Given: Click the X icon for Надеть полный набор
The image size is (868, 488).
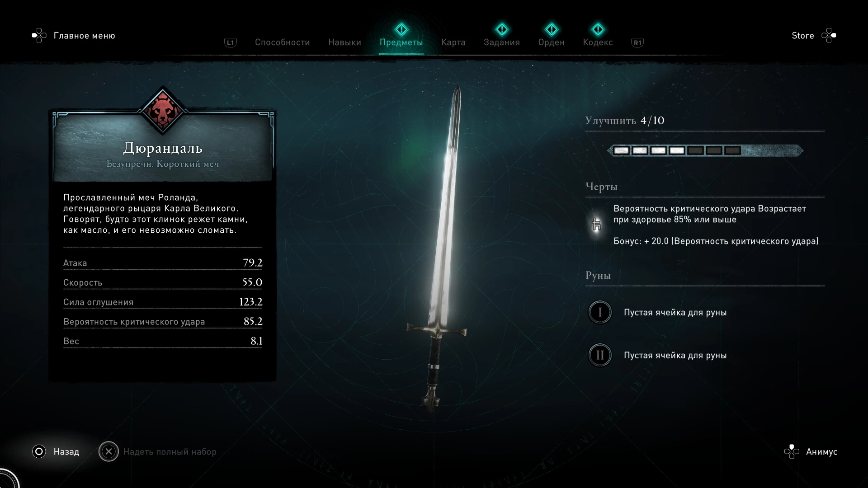Looking at the screenshot, I should [108, 451].
